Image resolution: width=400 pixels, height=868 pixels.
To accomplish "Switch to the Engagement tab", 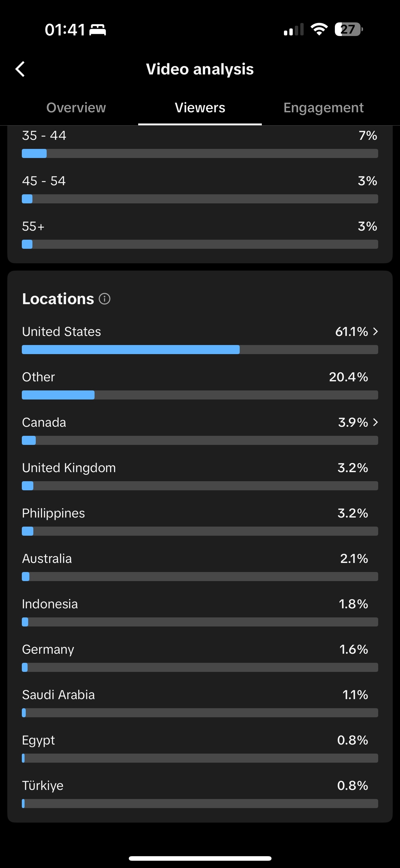I will (x=323, y=108).
